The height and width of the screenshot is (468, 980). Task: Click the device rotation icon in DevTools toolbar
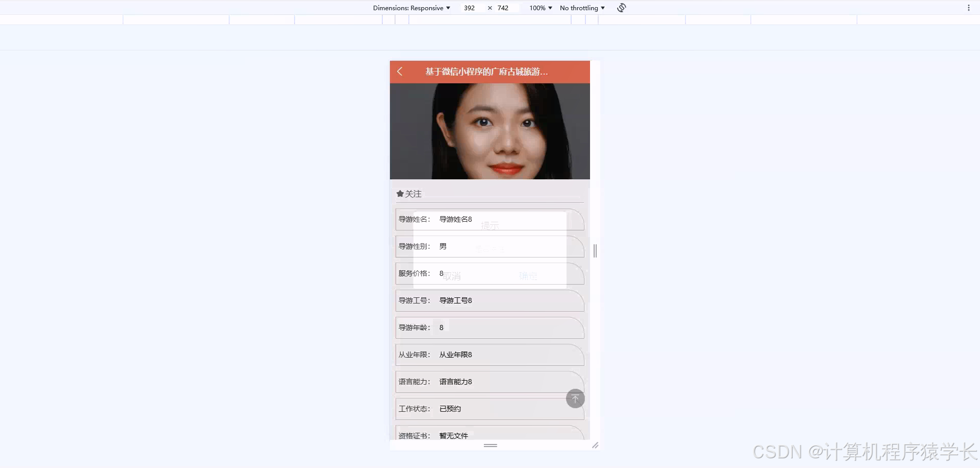point(621,8)
